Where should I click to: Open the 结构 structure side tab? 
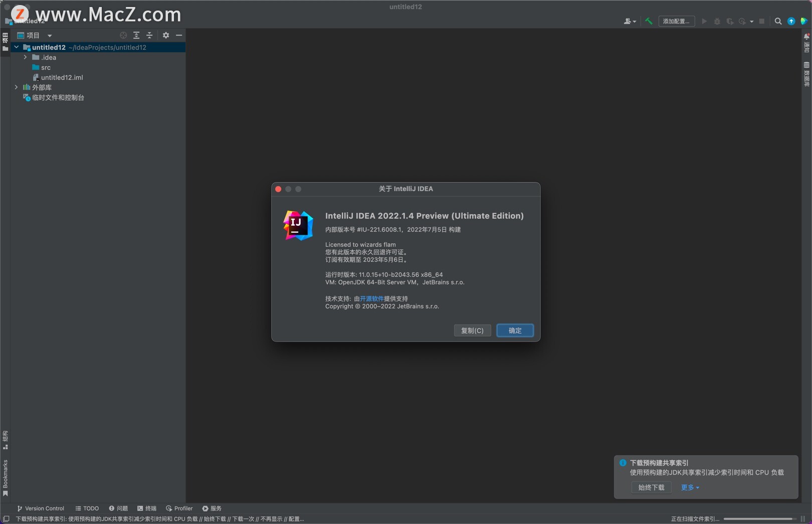(5, 440)
